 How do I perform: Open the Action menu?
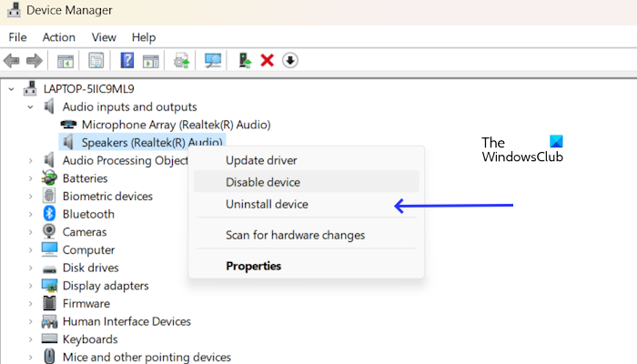[59, 37]
